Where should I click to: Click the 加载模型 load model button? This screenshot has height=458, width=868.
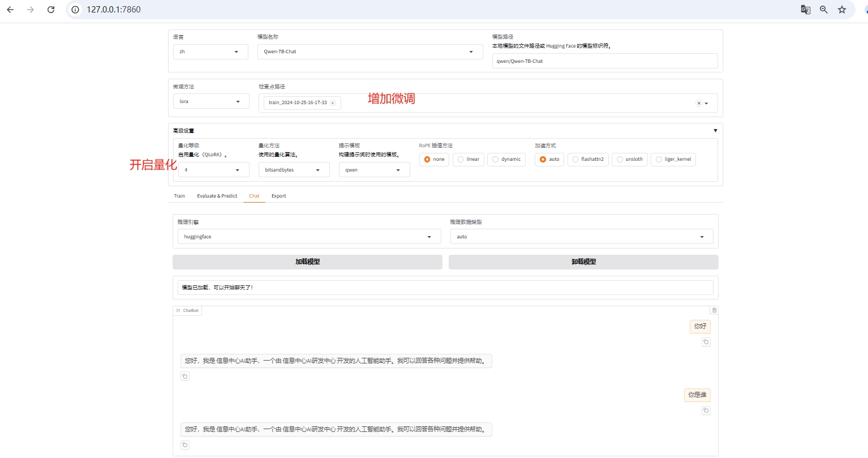click(x=307, y=262)
